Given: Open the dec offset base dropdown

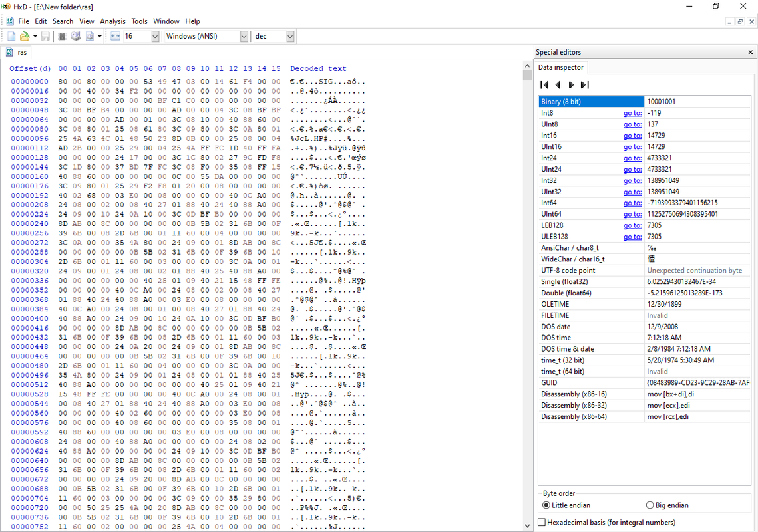Looking at the screenshot, I should (x=290, y=36).
